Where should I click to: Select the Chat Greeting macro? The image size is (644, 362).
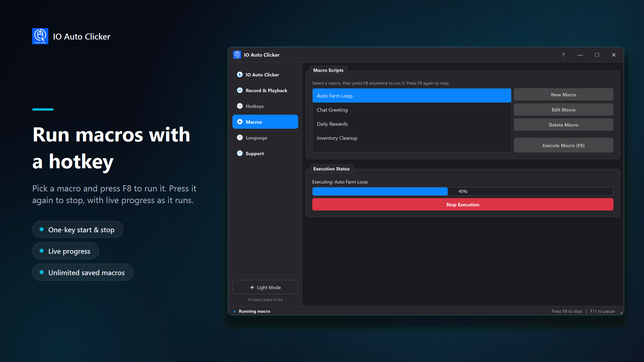point(412,110)
